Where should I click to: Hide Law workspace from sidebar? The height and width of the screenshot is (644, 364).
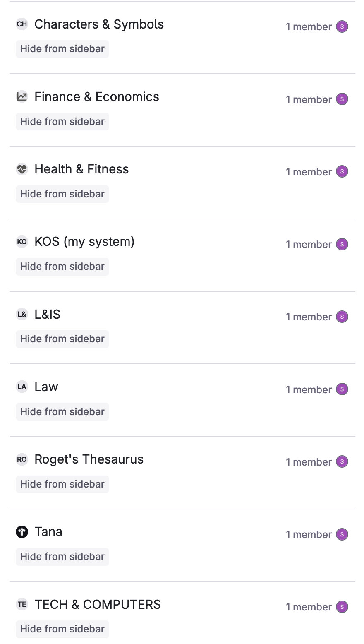coord(62,412)
